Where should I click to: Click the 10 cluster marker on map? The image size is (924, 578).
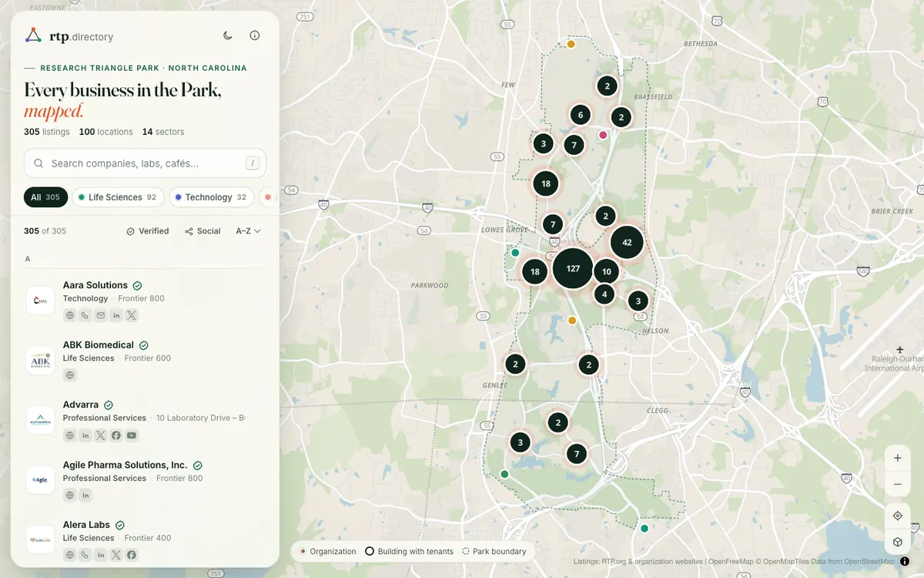click(x=607, y=271)
